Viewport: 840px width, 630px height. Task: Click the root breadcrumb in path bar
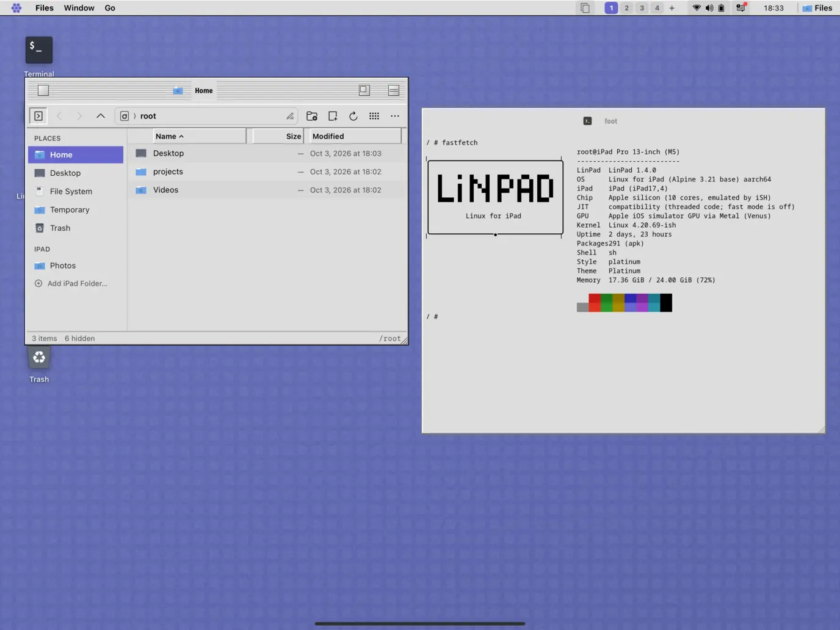tap(148, 116)
